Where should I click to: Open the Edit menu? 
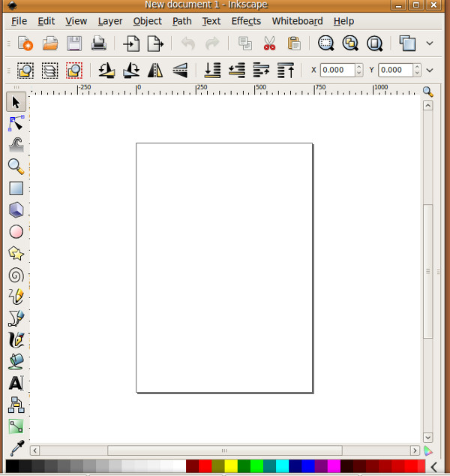pyautogui.click(x=46, y=21)
